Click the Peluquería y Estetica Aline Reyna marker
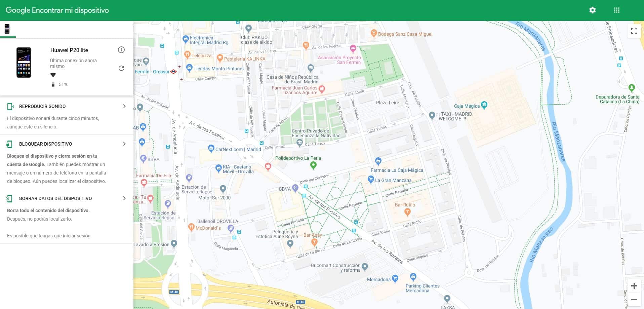 290,244
